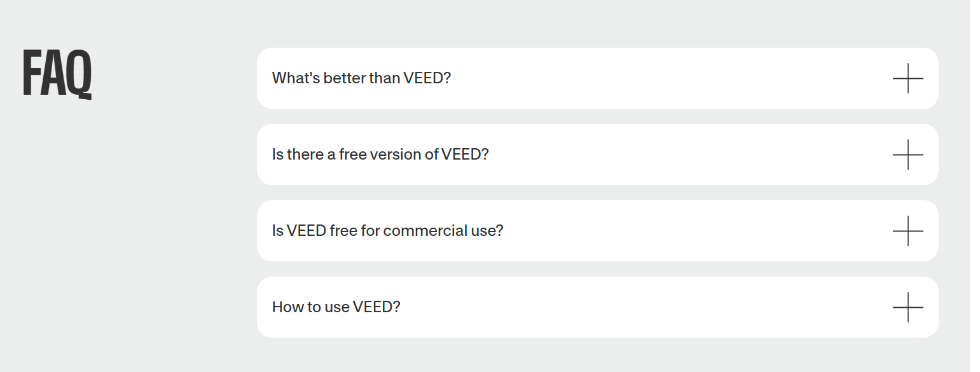Click the plus icon next to "What's better than VEED?"
Image resolution: width=980 pixels, height=372 pixels.
point(908,78)
